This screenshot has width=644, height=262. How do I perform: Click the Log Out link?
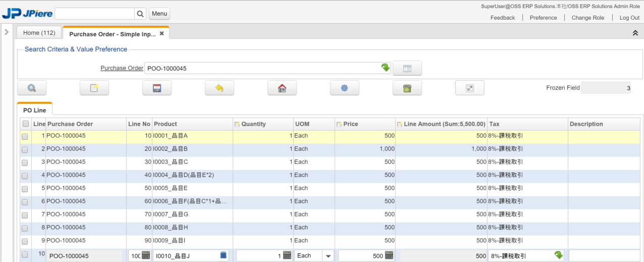pos(629,18)
